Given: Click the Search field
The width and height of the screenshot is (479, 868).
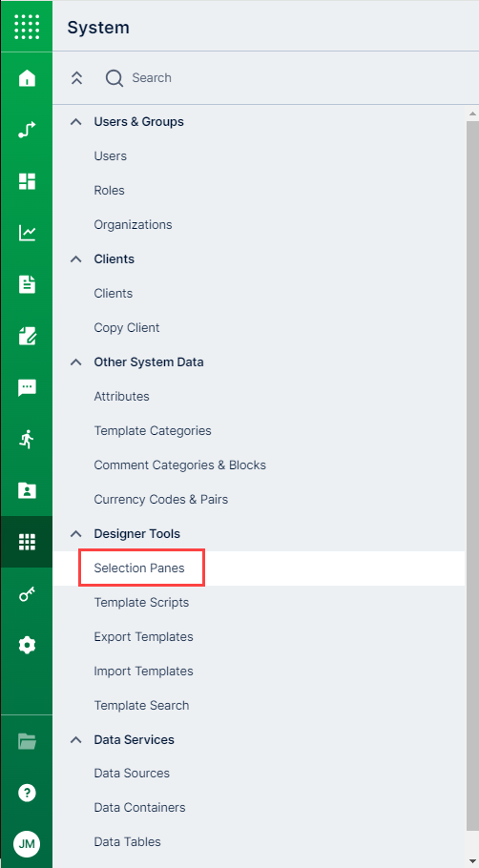Looking at the screenshot, I should [151, 78].
